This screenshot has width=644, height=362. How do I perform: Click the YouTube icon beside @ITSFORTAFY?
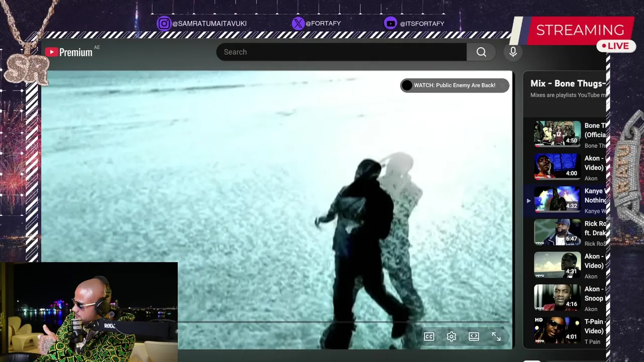pyautogui.click(x=390, y=23)
